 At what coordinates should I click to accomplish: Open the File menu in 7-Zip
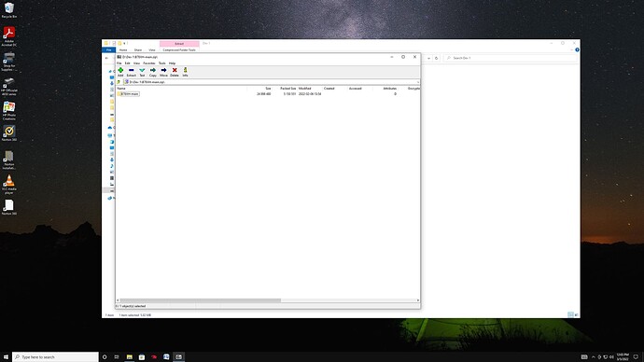119,63
